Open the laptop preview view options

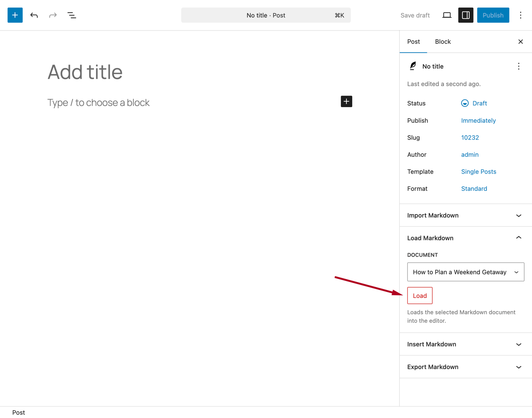tap(447, 15)
